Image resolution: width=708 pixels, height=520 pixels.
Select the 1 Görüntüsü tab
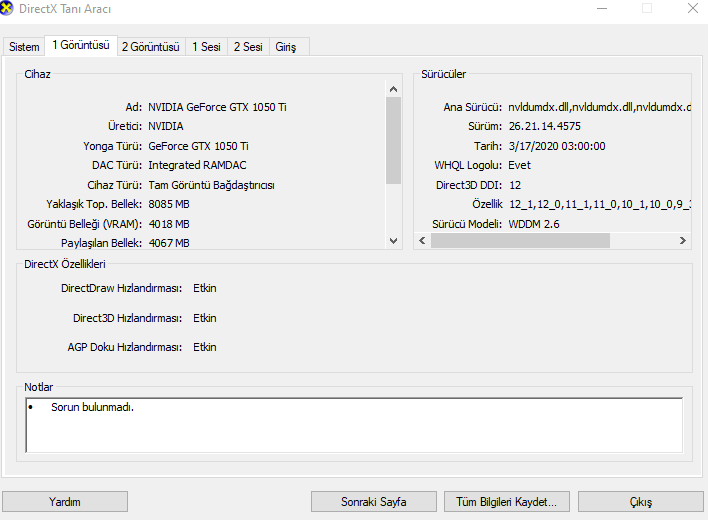[81, 45]
